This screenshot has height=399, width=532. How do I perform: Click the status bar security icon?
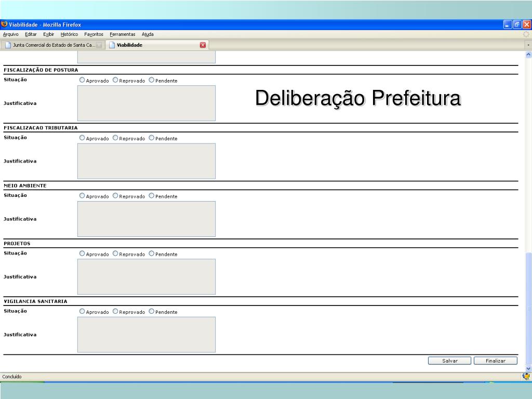525,376
